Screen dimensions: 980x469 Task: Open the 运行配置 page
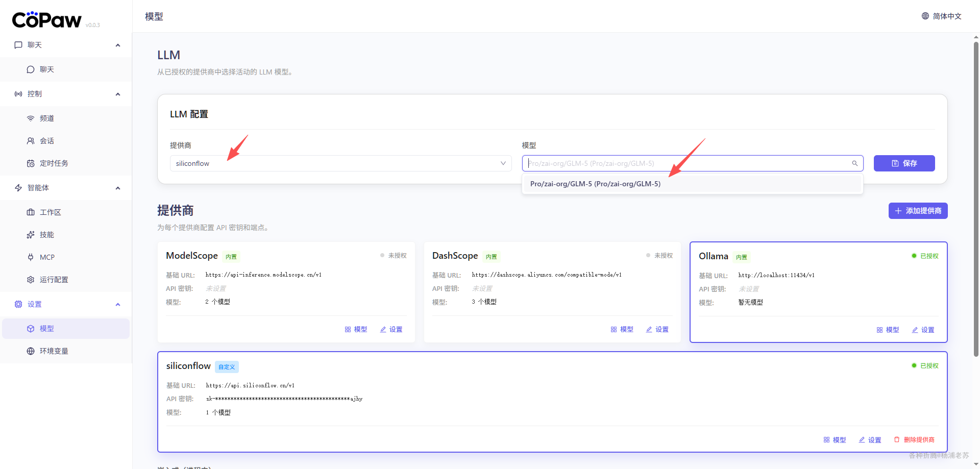coord(66,280)
